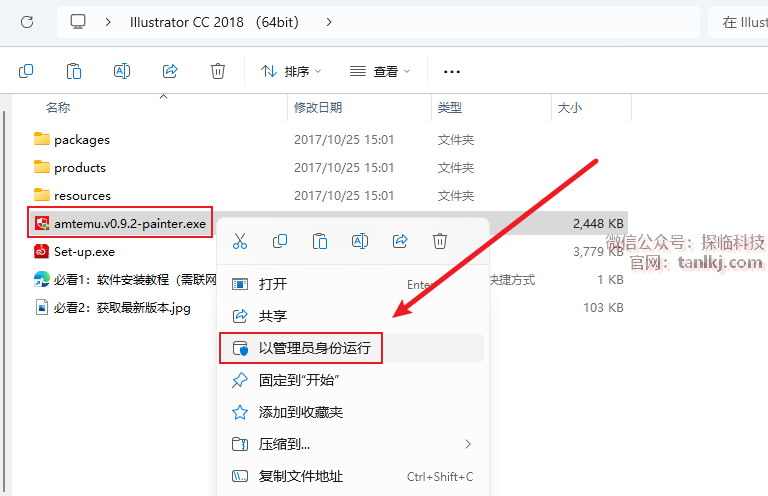Choose 固定到"开始" in context menu
Viewport: 768px width, 496px height.
point(352,380)
